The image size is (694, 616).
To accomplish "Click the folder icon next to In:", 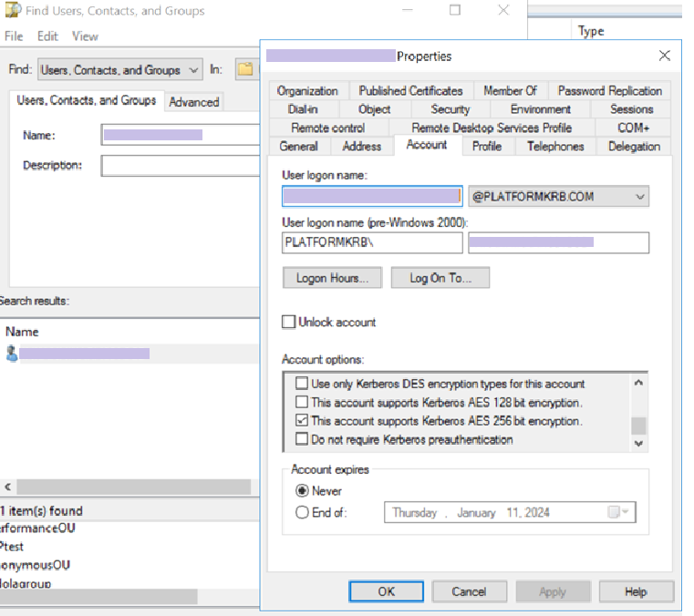I will click(x=245, y=69).
